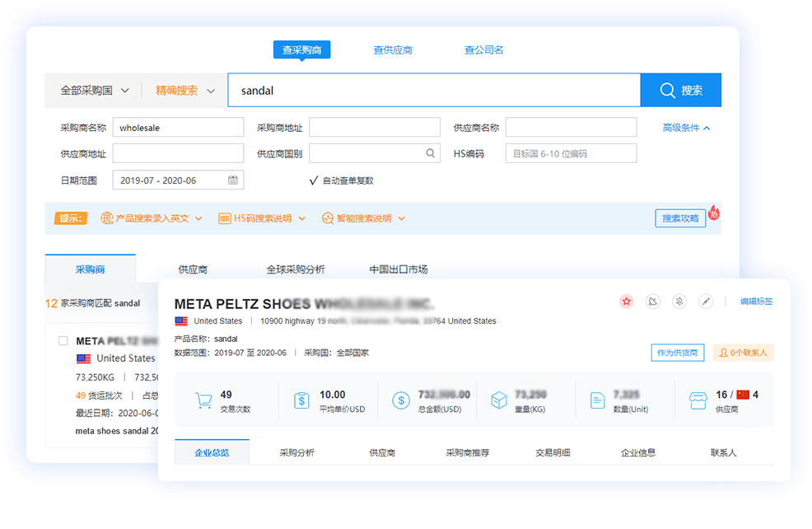Expand the HS码搜索说明 hint dropdown
This screenshot has height=529, width=812.
pos(262,218)
